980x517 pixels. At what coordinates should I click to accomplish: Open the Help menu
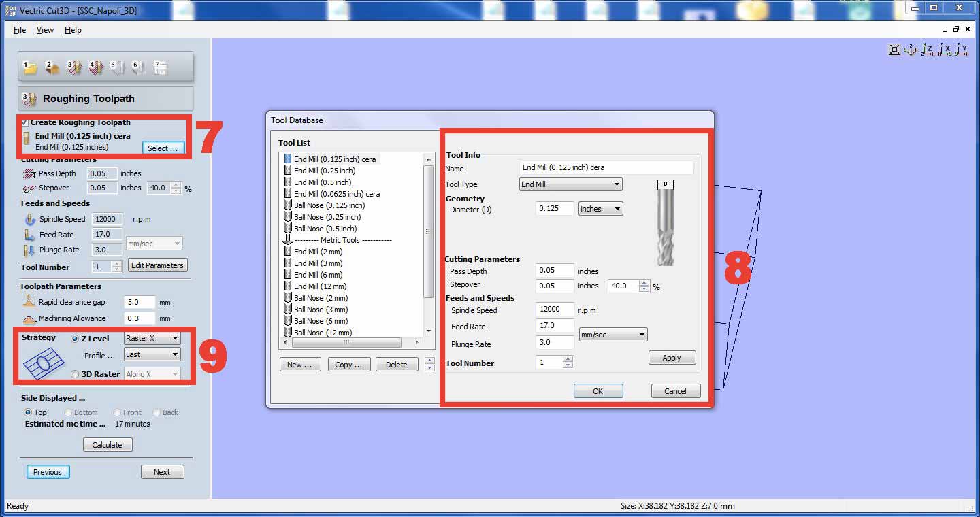73,30
